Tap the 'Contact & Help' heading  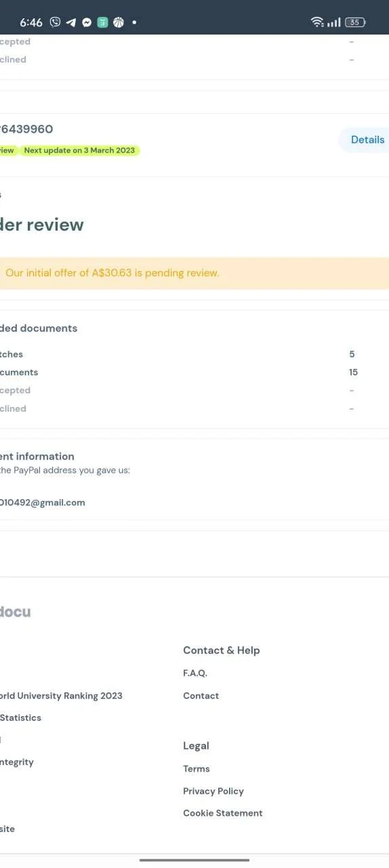tap(222, 650)
